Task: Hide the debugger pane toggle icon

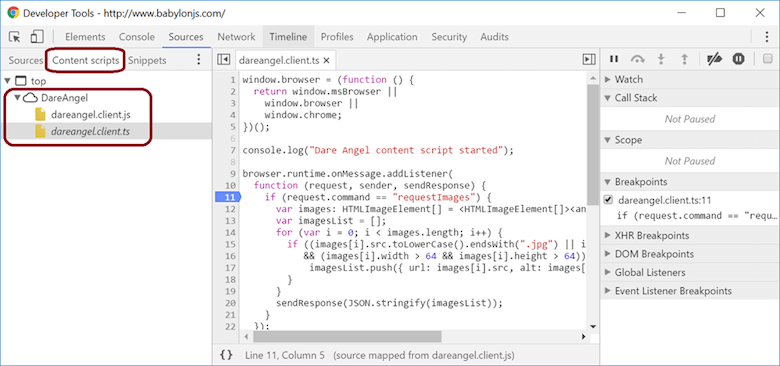Action: [x=588, y=60]
